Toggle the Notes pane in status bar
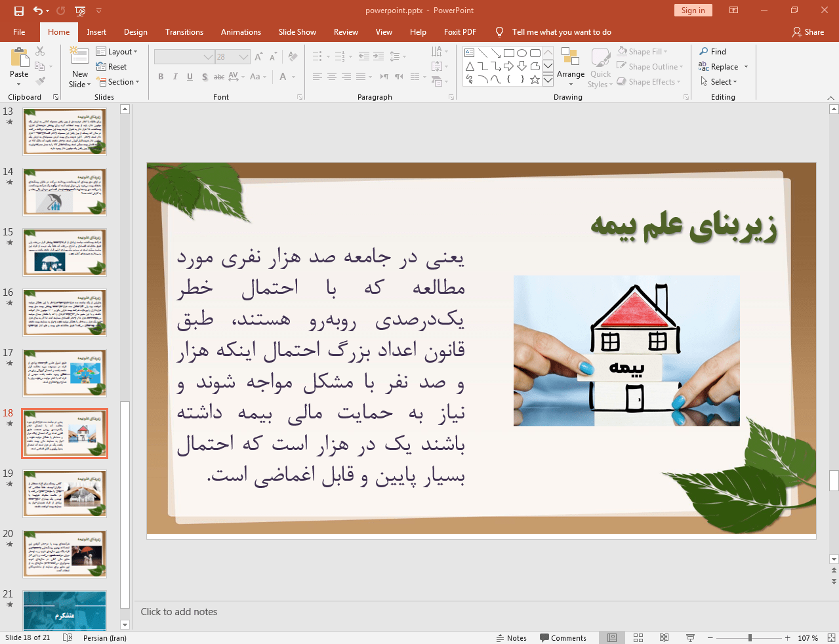Screen dimensions: 839x644 [512, 637]
